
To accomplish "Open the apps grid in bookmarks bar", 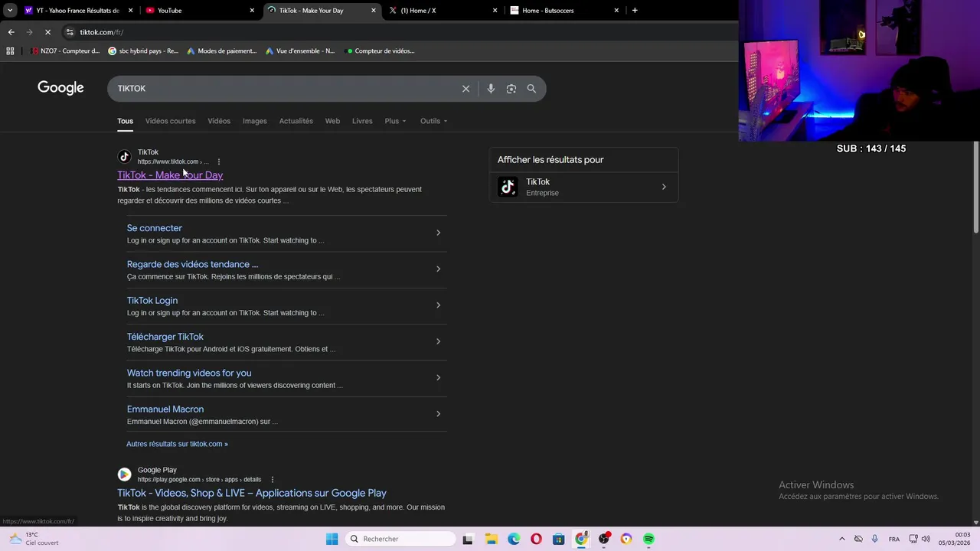I will tap(10, 51).
